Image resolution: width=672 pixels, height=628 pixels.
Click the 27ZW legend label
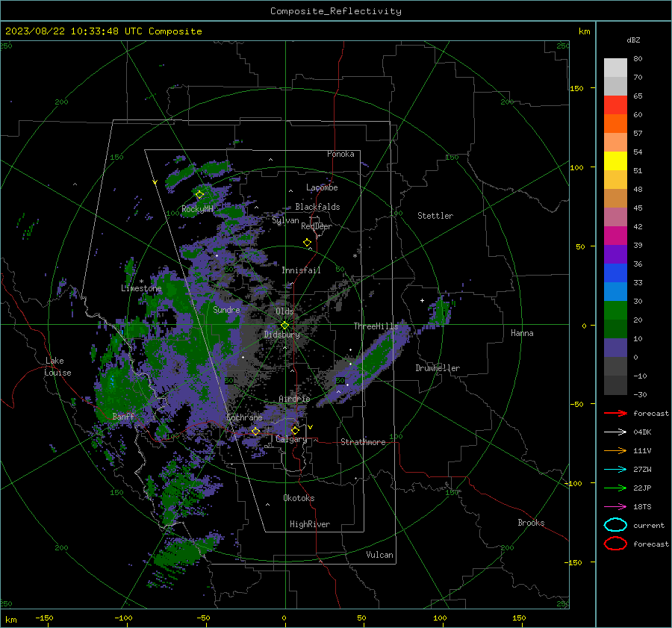pyautogui.click(x=642, y=470)
